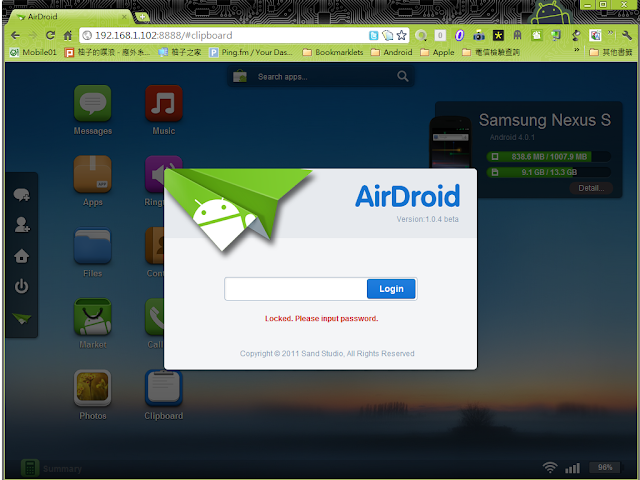
Task: Open the Market shopping bag icon
Action: click(x=93, y=317)
